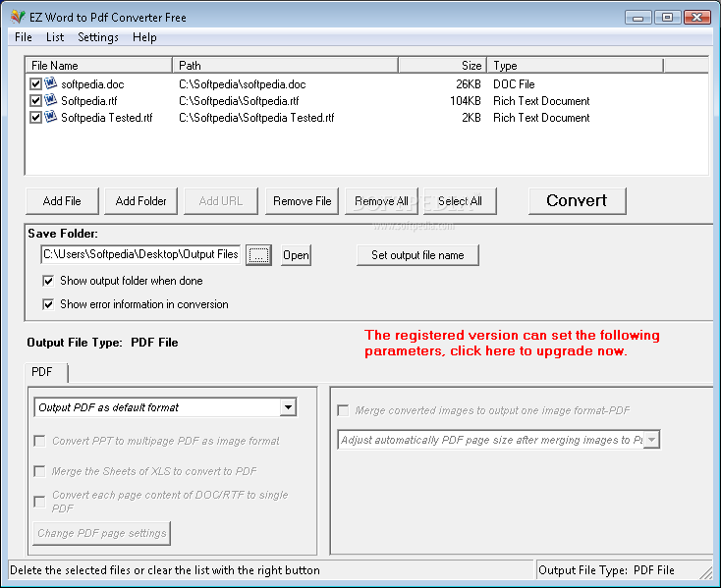
Task: Click the Select All button
Action: [x=460, y=201]
